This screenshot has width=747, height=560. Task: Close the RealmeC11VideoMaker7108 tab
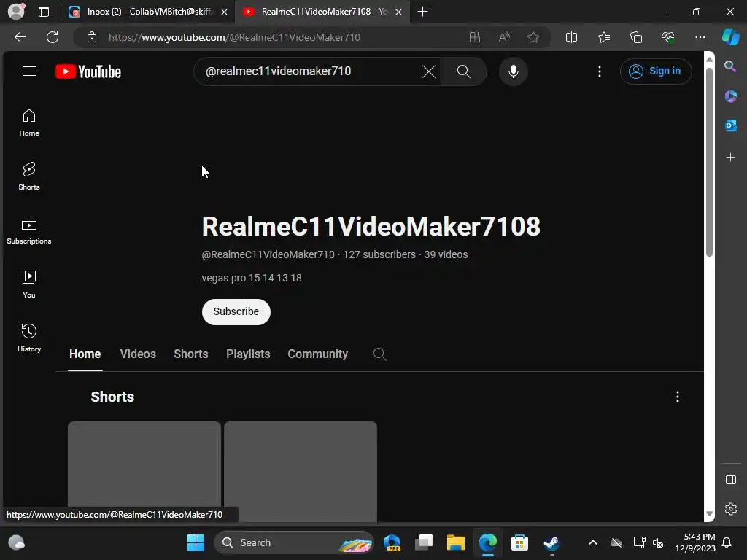[399, 12]
